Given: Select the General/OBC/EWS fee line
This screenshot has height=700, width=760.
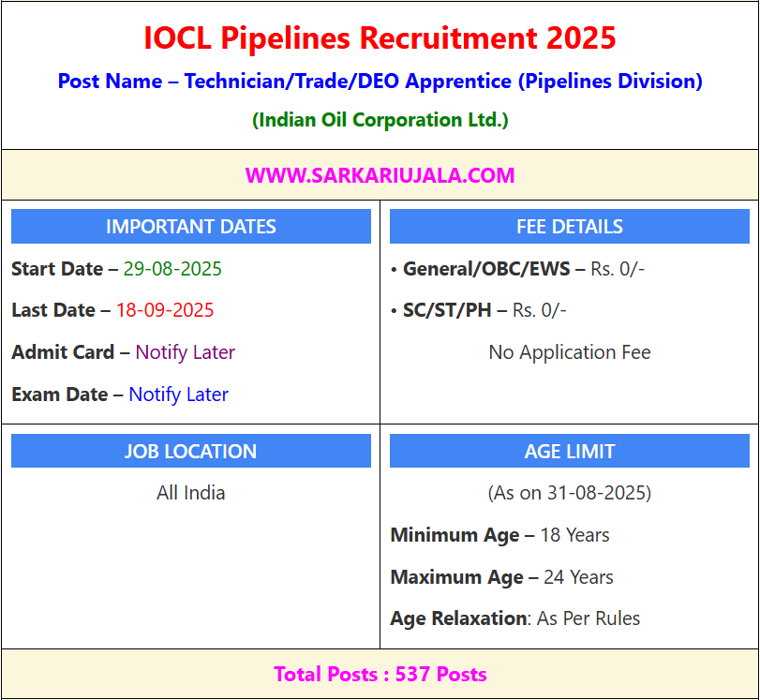Looking at the screenshot, I should [x=517, y=269].
